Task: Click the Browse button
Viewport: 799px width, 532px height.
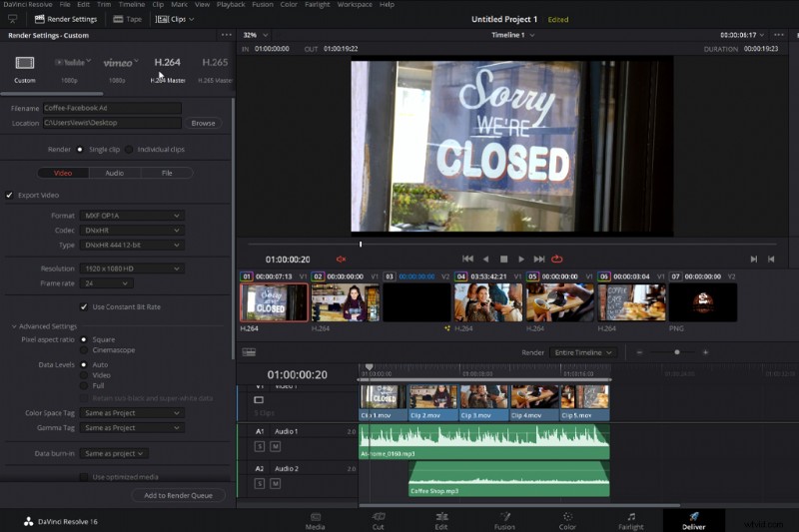Action: tap(203, 123)
